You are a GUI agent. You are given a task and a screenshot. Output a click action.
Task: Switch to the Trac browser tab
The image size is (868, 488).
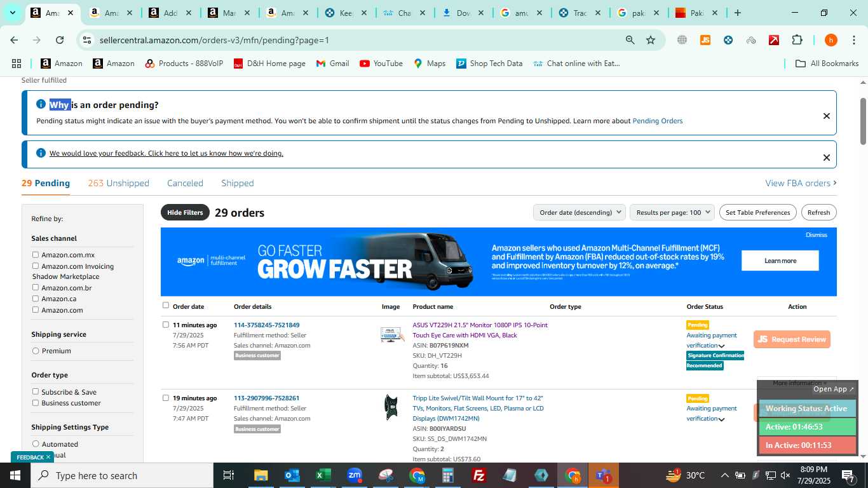tap(578, 13)
